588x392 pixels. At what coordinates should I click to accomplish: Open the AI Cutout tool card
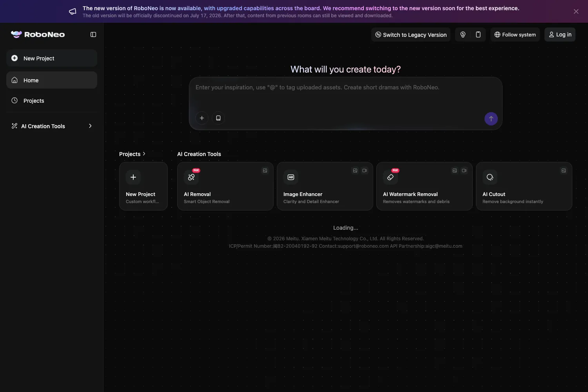pyautogui.click(x=524, y=186)
